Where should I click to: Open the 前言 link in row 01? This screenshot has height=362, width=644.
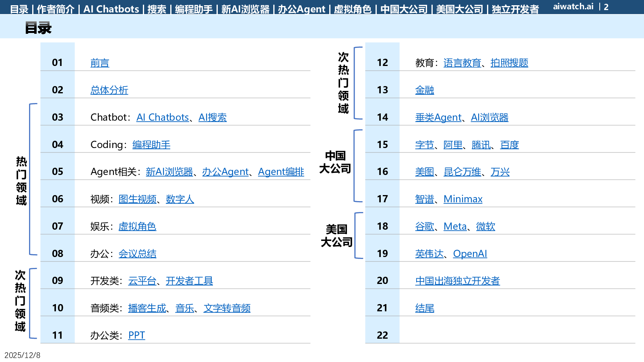click(x=100, y=63)
